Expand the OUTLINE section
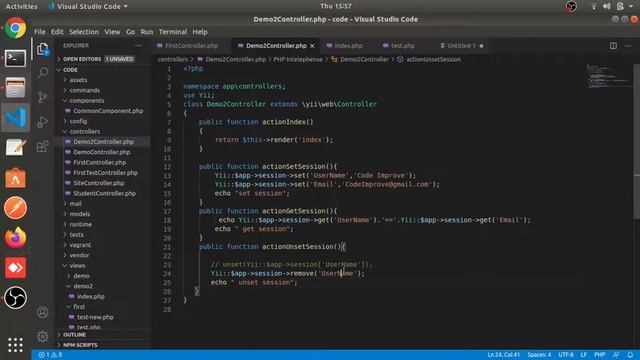Image resolution: width=640 pixels, height=360 pixels. (74, 335)
